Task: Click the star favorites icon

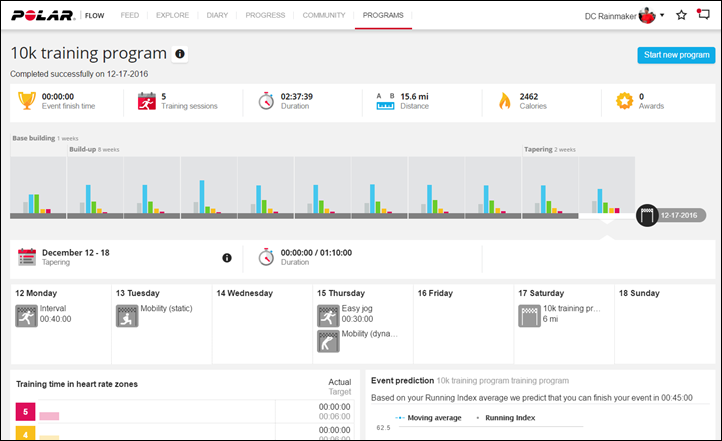Action: coord(681,15)
